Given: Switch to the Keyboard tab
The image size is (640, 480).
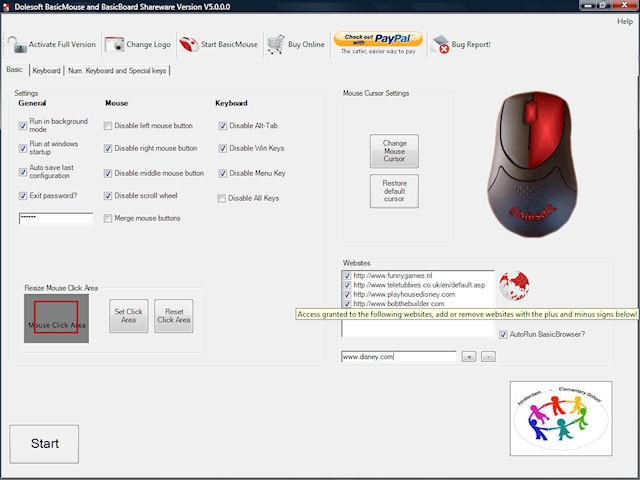Looking at the screenshot, I should [x=46, y=71].
